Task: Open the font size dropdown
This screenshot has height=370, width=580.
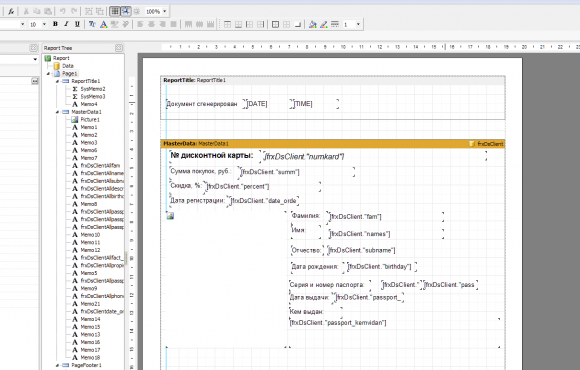Action: tap(44, 24)
